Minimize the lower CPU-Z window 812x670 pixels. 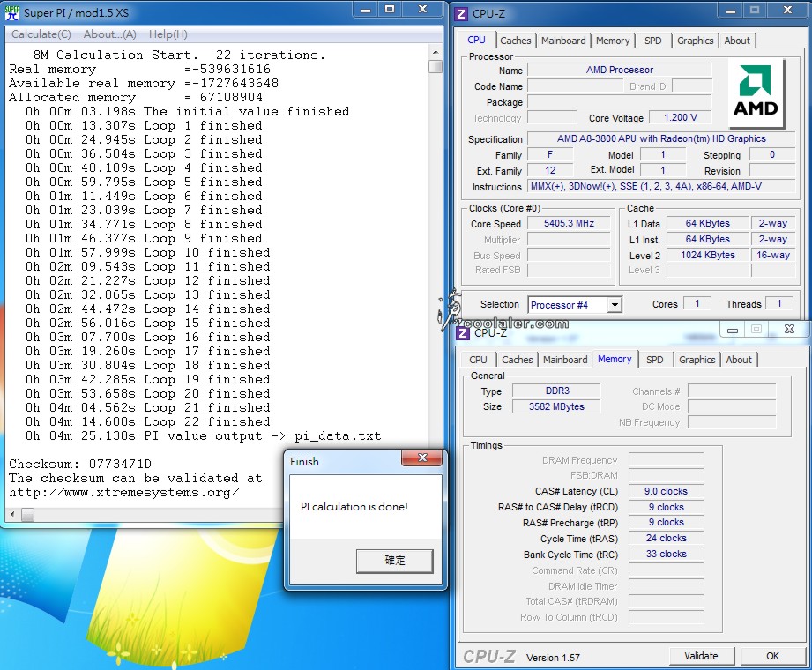[x=733, y=330]
